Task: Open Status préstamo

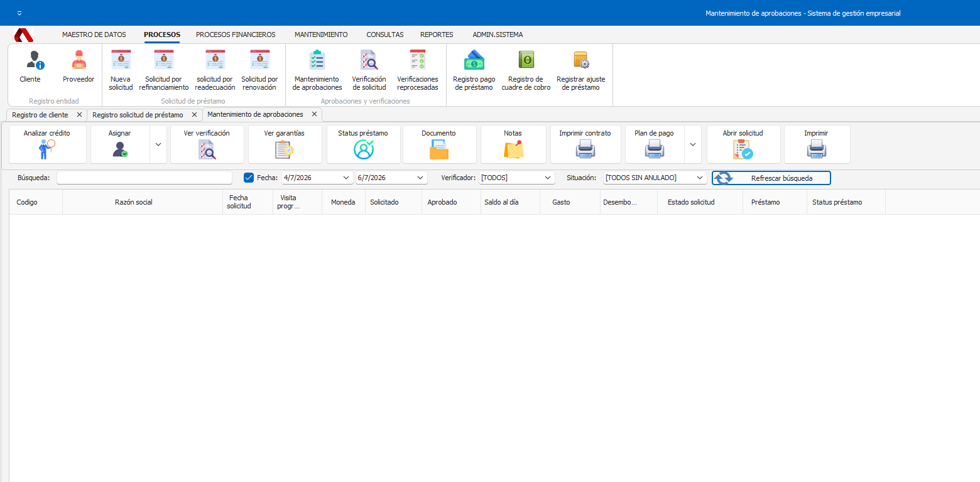Action: coord(363,144)
